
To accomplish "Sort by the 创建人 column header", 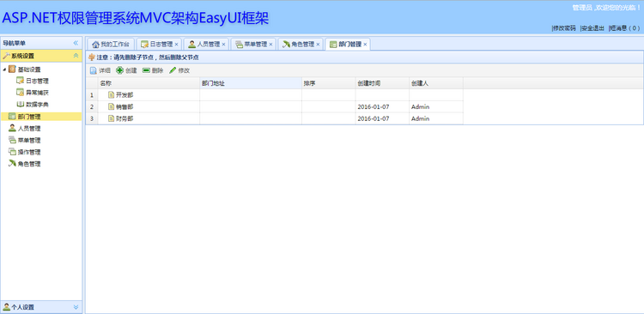I will coord(436,83).
